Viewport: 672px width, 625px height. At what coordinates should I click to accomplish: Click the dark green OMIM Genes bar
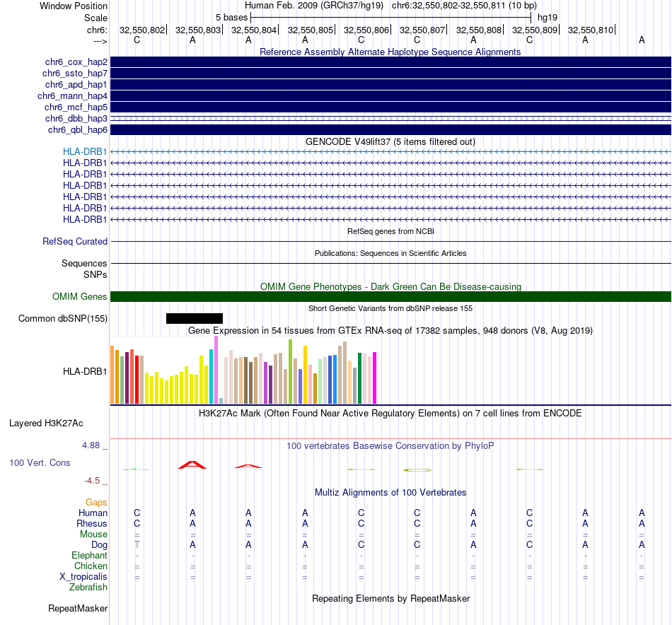tap(390, 296)
